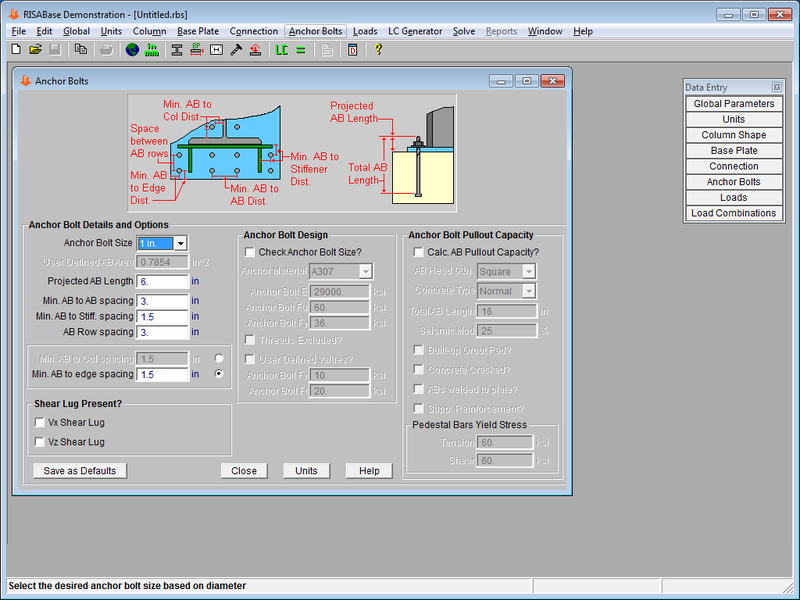Viewport: 800px width, 600px height.
Task: Click the green LC load combinations icon
Action: pyautogui.click(x=281, y=49)
